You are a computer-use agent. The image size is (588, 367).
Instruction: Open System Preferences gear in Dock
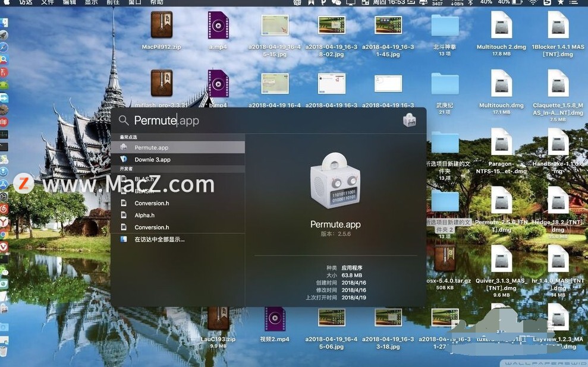click(4, 197)
